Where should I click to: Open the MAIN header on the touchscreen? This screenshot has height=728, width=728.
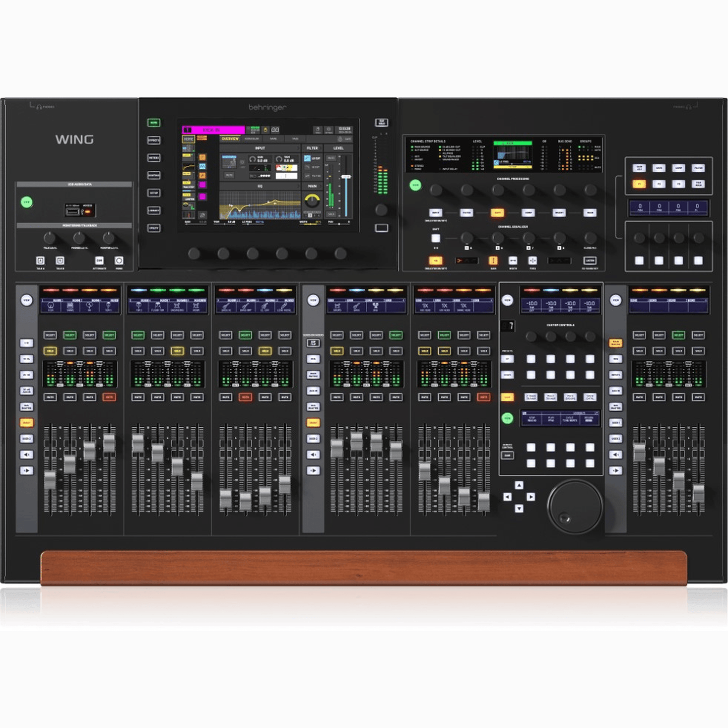(312, 186)
